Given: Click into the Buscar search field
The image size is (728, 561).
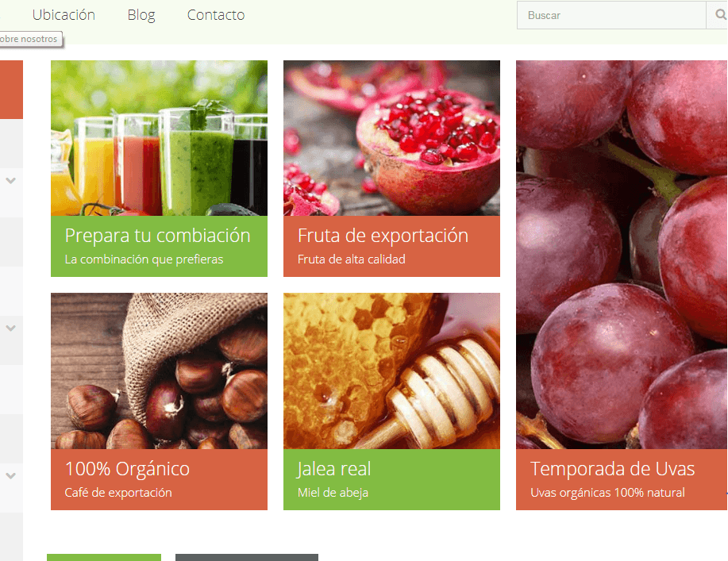Looking at the screenshot, I should (611, 15).
